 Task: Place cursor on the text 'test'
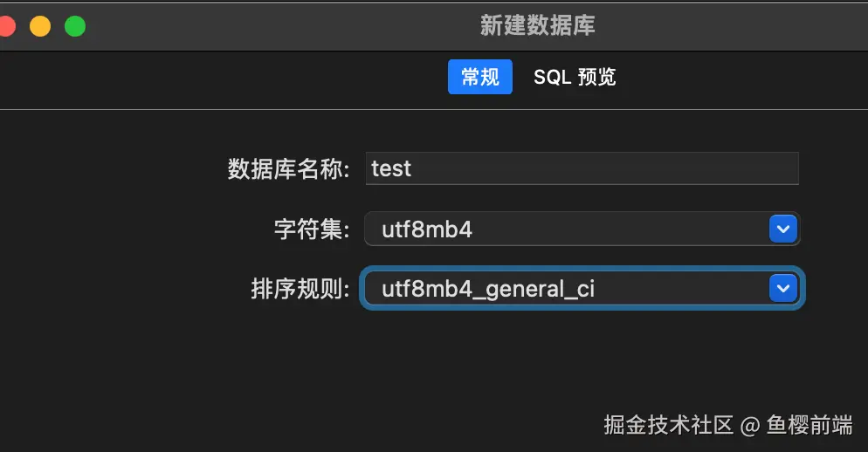tap(391, 168)
